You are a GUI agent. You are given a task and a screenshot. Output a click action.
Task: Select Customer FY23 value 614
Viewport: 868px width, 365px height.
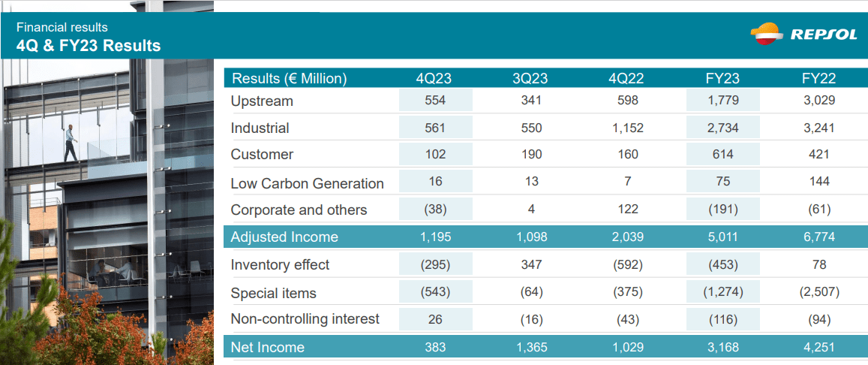point(723,155)
